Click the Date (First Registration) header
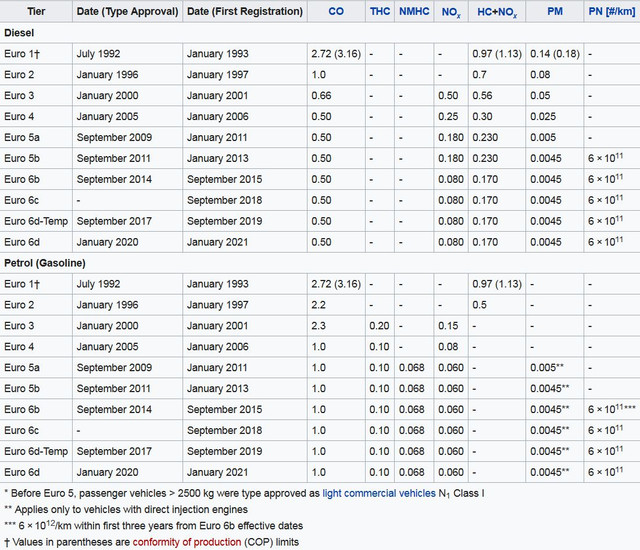The height and width of the screenshot is (550, 640). (245, 11)
